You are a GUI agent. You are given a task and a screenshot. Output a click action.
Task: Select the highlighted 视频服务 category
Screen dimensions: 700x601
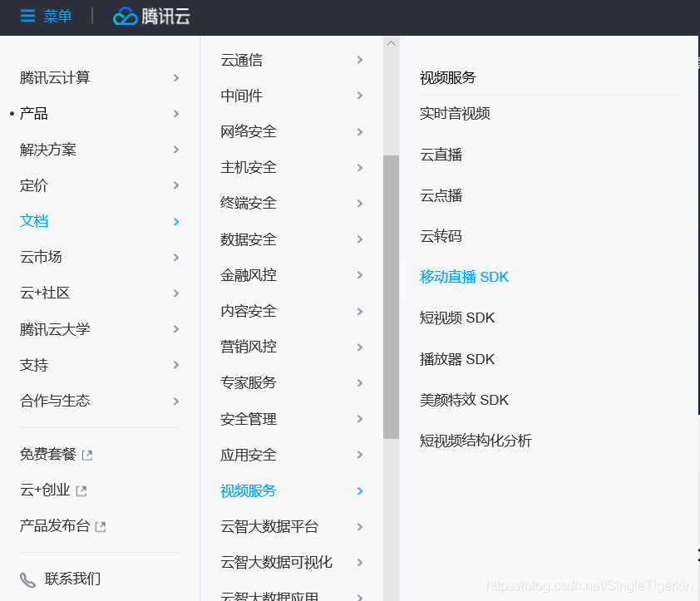pyautogui.click(x=249, y=490)
